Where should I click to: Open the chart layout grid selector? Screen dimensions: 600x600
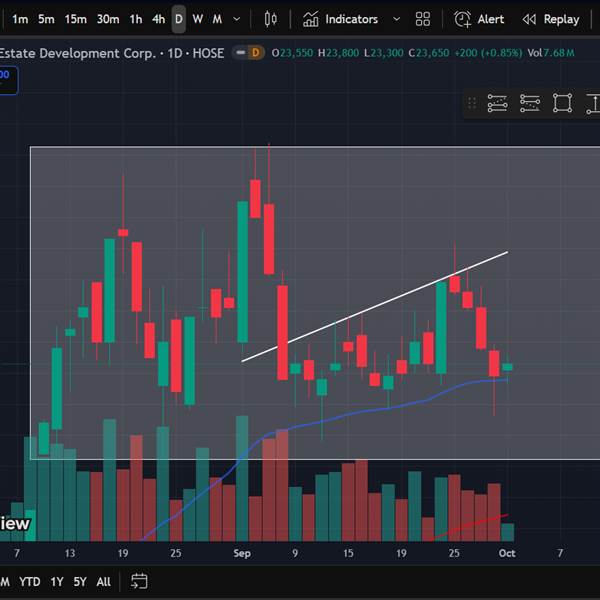pyautogui.click(x=422, y=19)
